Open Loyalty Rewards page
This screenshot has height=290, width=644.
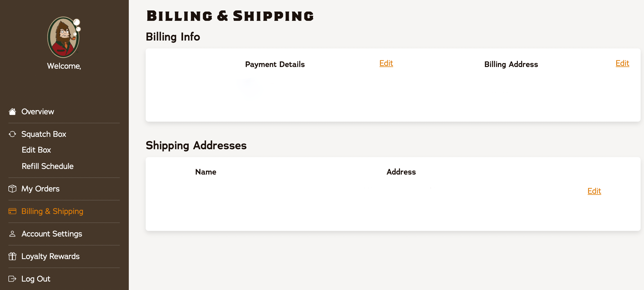[x=50, y=256]
